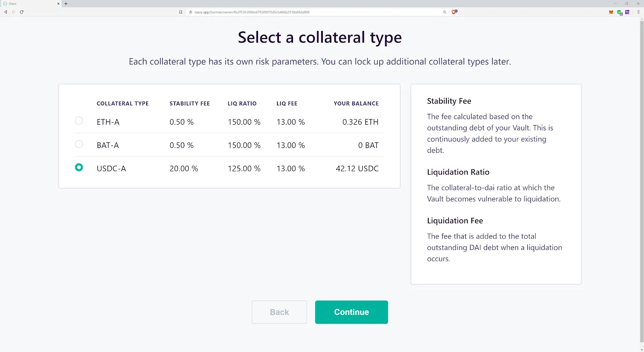Click the Back button

click(279, 312)
